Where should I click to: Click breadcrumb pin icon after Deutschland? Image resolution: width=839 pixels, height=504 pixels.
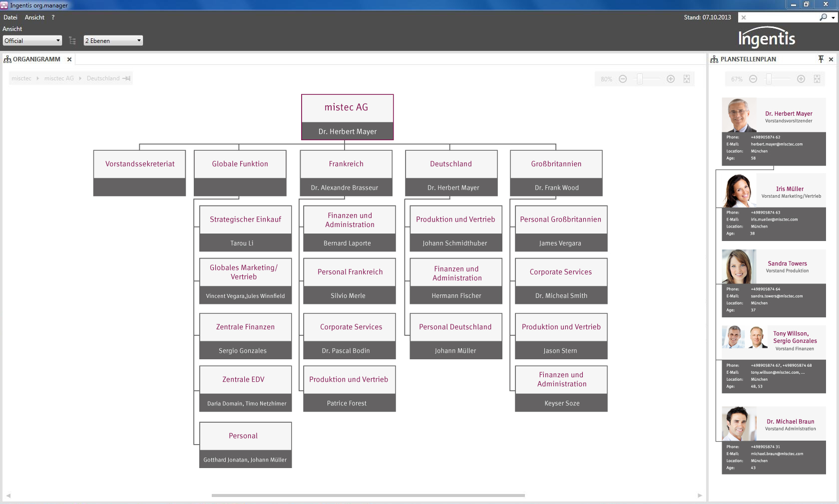(126, 78)
